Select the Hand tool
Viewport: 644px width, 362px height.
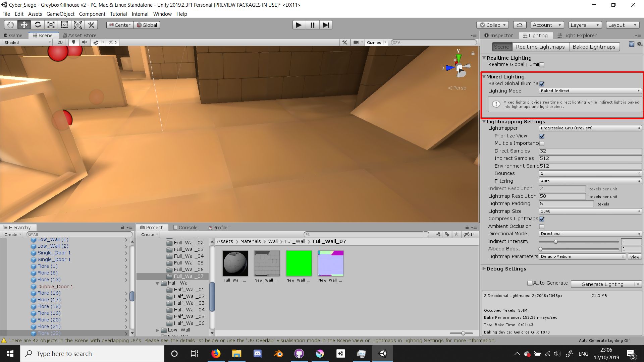pos(11,25)
